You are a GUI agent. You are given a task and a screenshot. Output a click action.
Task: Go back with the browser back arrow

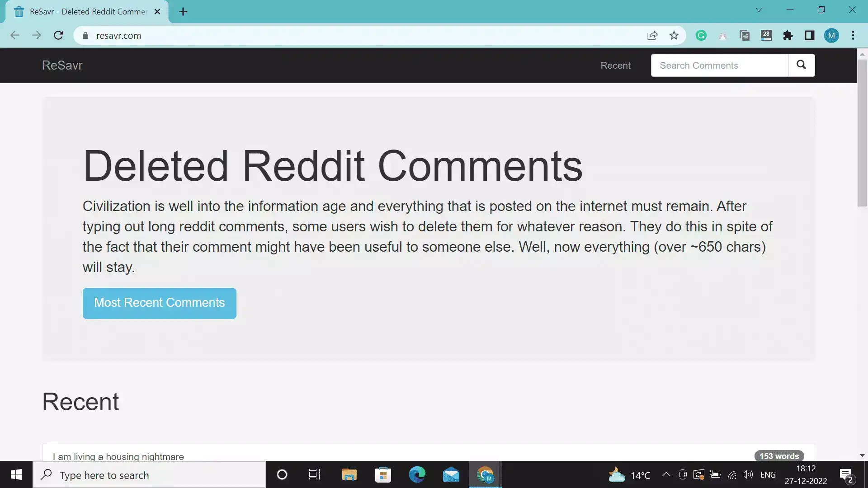(x=15, y=35)
